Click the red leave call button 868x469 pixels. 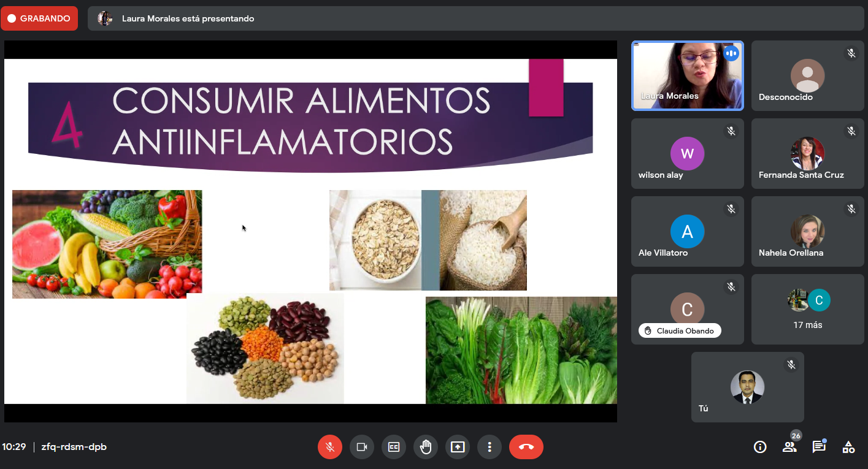pos(526,447)
